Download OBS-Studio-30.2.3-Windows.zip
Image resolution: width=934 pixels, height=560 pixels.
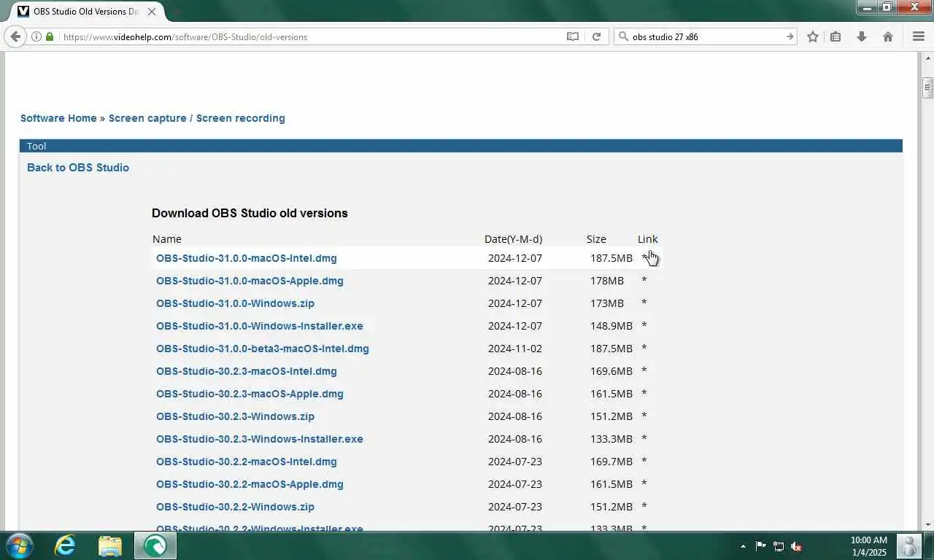pyautogui.click(x=235, y=416)
